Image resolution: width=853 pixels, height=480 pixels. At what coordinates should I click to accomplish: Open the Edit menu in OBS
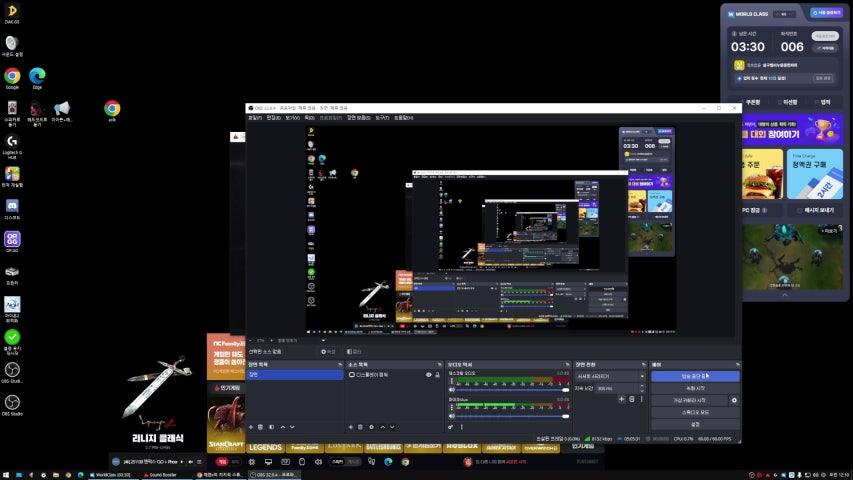pyautogui.click(x=274, y=118)
